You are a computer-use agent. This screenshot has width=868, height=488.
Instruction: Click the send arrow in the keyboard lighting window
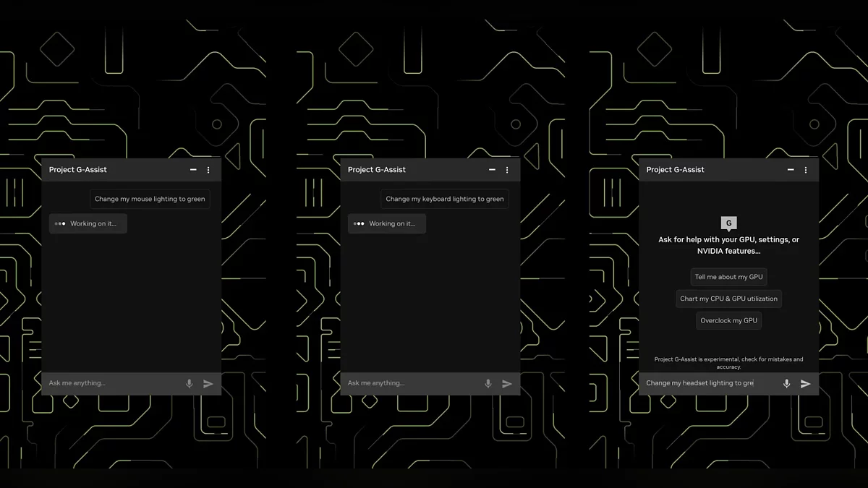click(x=507, y=384)
